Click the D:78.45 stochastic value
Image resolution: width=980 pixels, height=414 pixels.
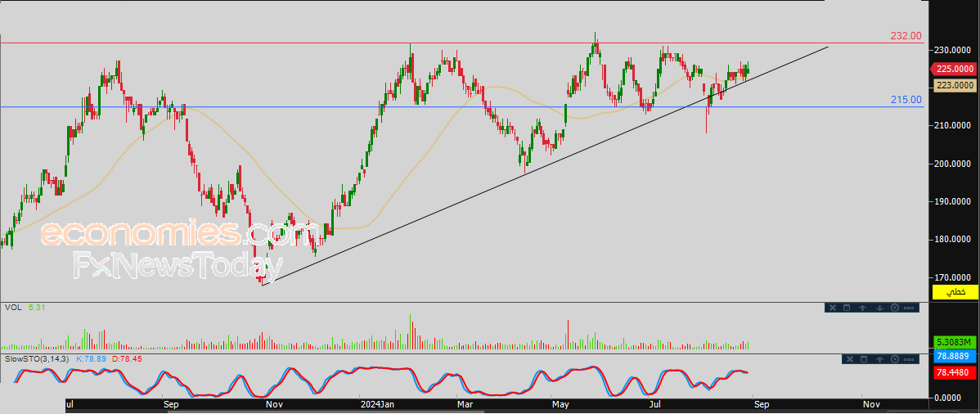tap(128, 359)
